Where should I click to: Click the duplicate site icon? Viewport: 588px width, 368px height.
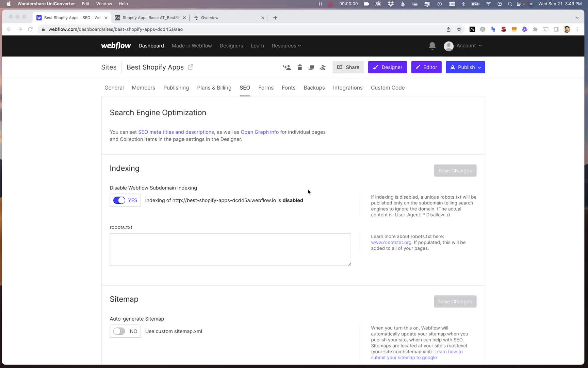(x=311, y=67)
